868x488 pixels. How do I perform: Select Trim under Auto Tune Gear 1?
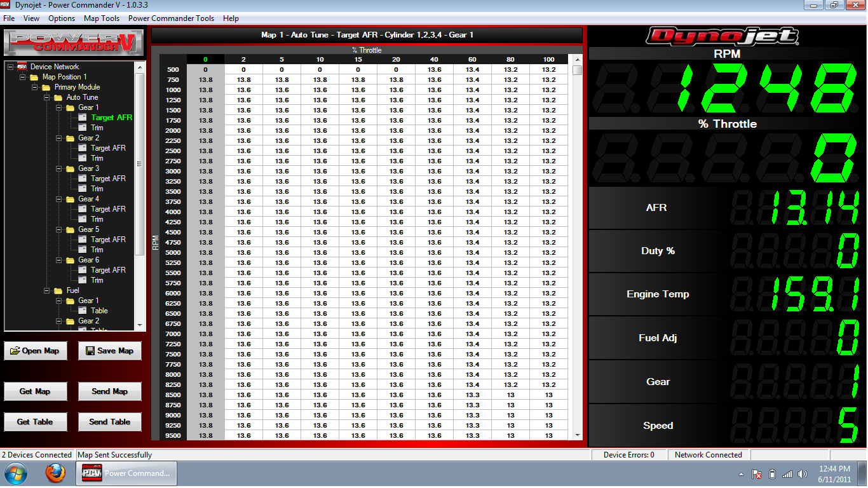tap(97, 128)
